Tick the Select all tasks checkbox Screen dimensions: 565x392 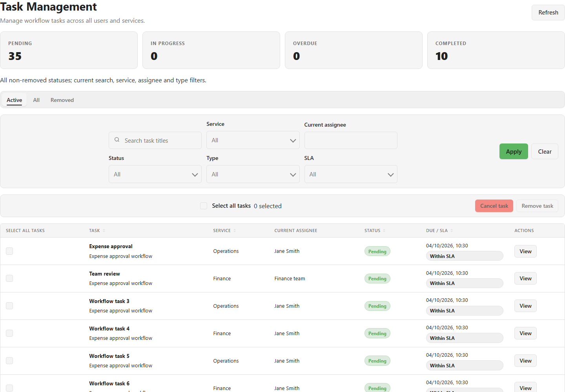[204, 206]
